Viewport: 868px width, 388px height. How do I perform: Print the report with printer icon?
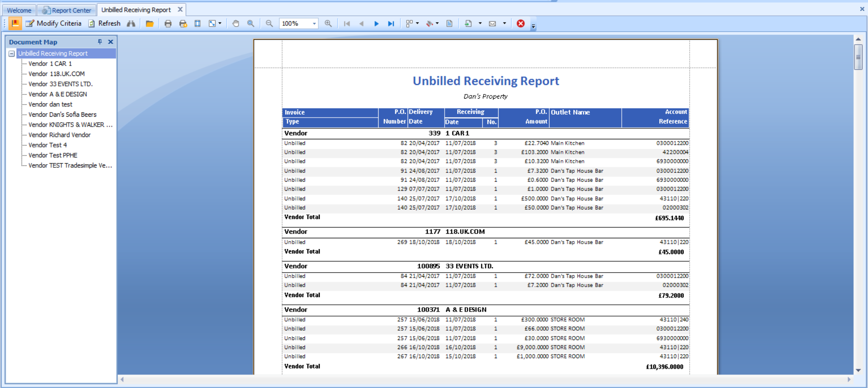[x=168, y=24]
